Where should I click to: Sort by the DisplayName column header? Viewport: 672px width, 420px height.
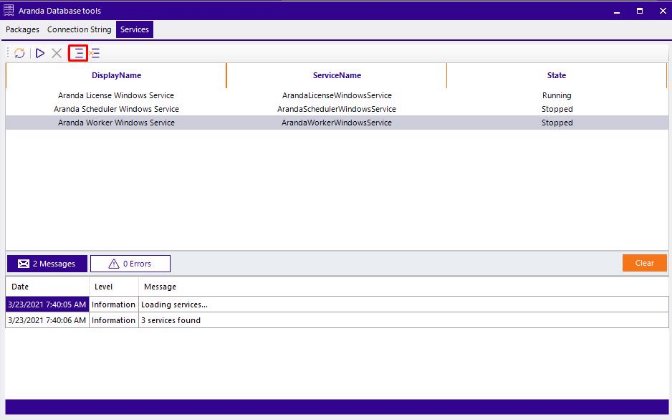pyautogui.click(x=116, y=75)
